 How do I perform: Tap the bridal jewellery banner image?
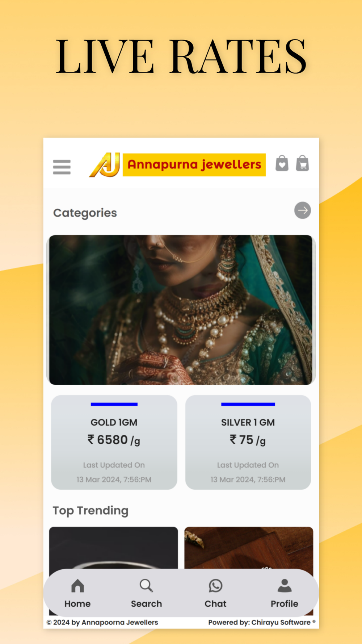(181, 310)
